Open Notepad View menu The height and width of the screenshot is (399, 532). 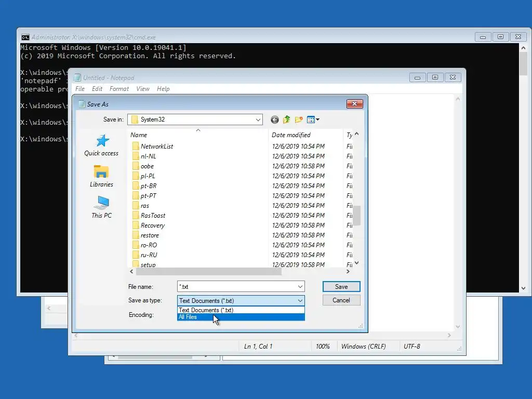[143, 89]
